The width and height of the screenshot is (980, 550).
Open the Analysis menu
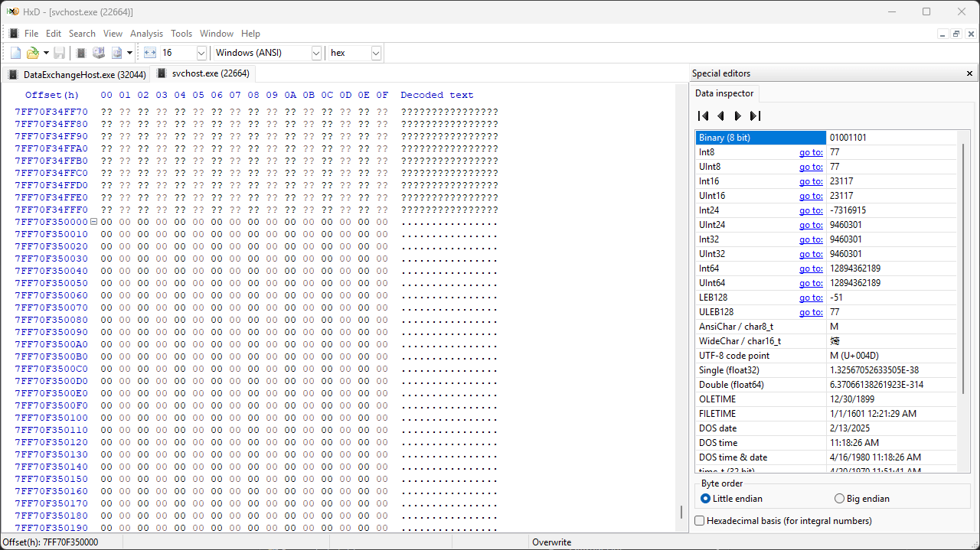point(146,33)
